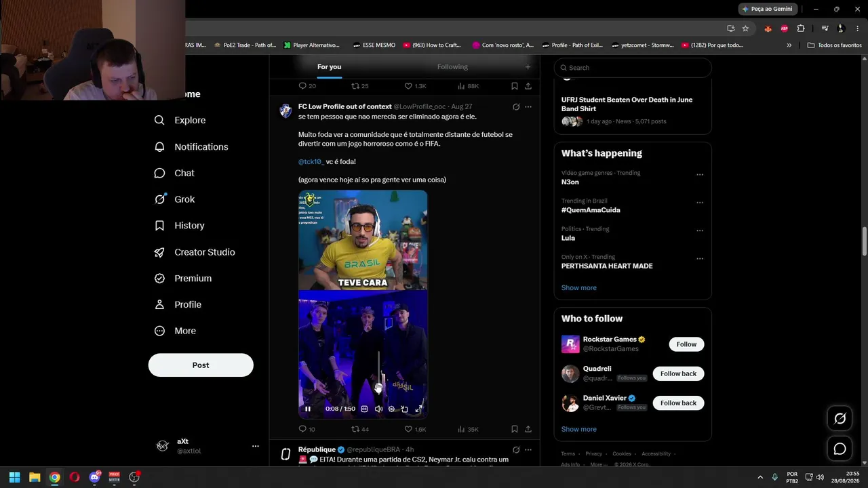The height and width of the screenshot is (488, 868).
Task: Open the UFRJ Student news story
Action: click(633, 112)
